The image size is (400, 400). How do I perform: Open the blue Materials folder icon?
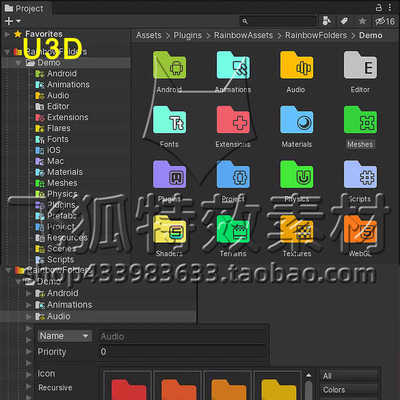click(297, 120)
